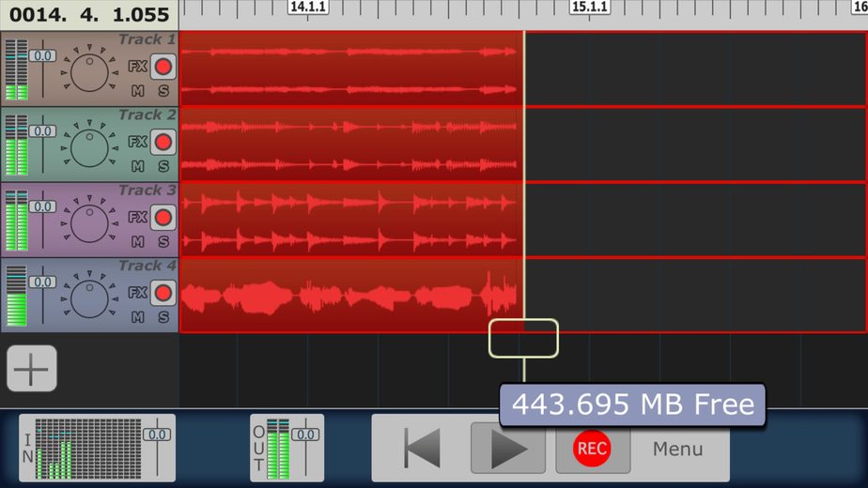Image resolution: width=868 pixels, height=488 pixels.
Task: Disarm the record button on Track 4
Action: pyautogui.click(x=163, y=293)
